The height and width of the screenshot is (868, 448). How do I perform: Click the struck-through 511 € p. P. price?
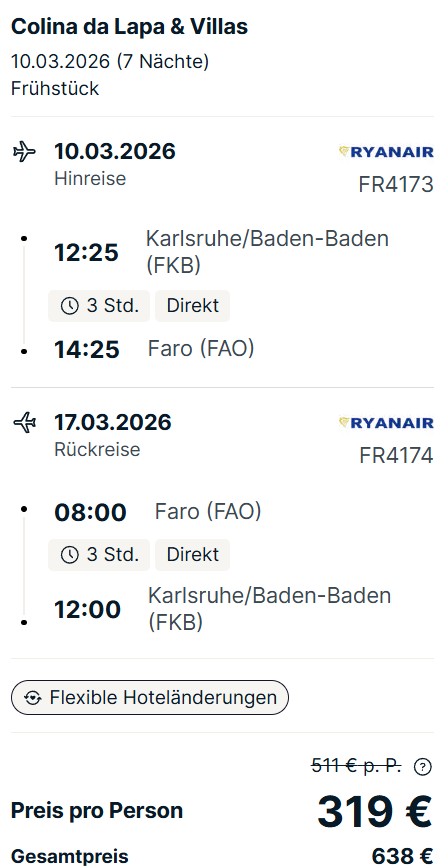[x=357, y=766]
